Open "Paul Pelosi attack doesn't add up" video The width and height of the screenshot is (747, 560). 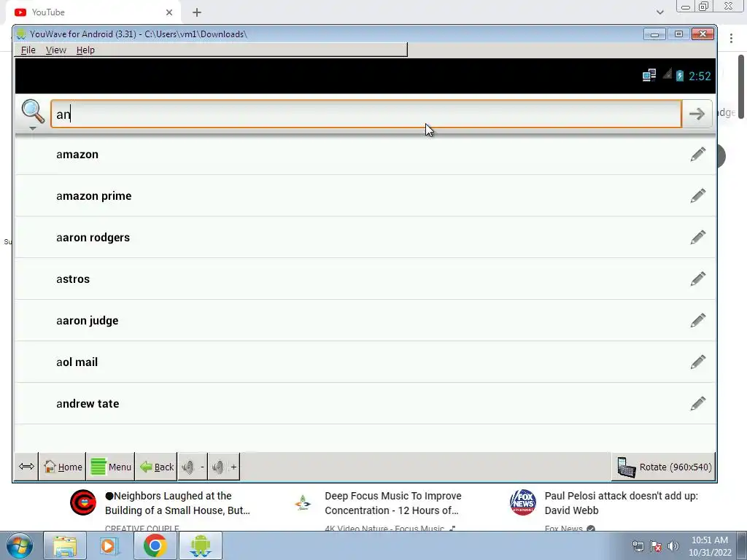[622, 503]
